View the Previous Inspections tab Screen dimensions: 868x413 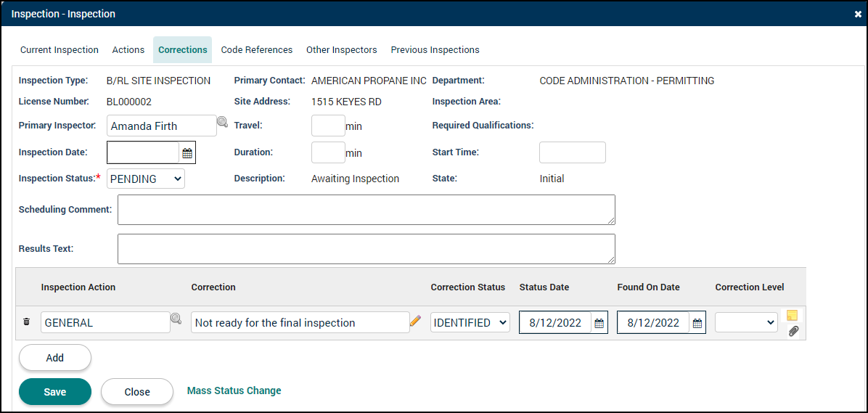click(435, 50)
